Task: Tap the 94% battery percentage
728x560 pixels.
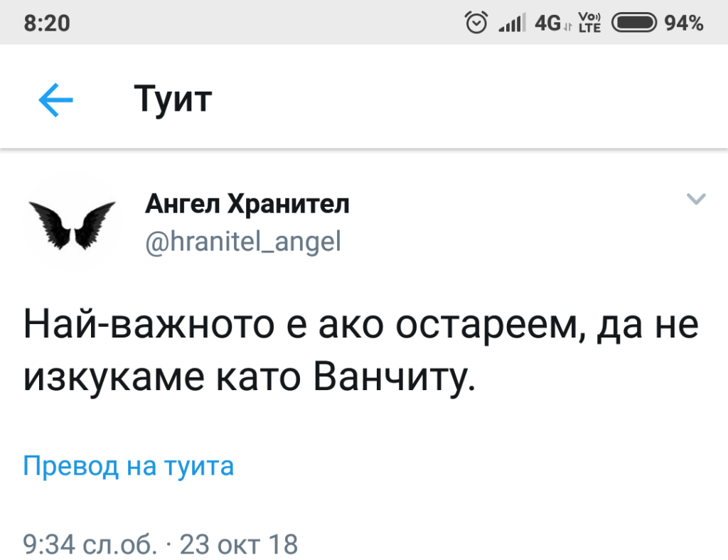Action: point(684,23)
